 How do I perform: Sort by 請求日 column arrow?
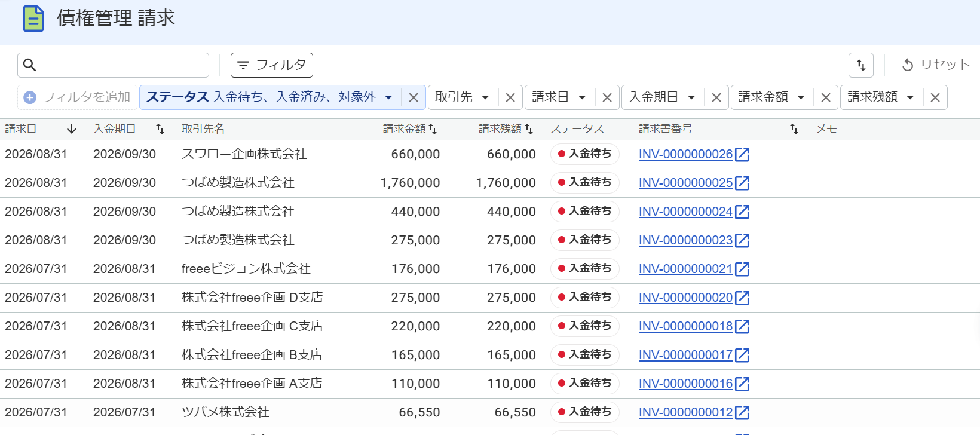(72, 129)
